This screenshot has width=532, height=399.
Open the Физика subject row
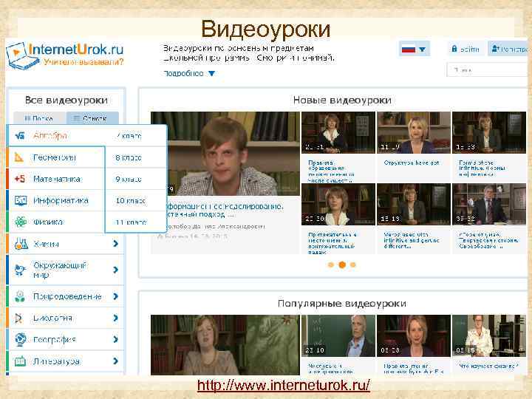pos(56,222)
